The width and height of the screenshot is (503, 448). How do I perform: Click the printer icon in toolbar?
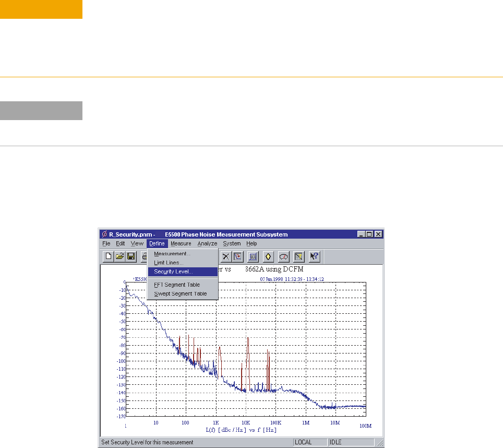(x=144, y=256)
